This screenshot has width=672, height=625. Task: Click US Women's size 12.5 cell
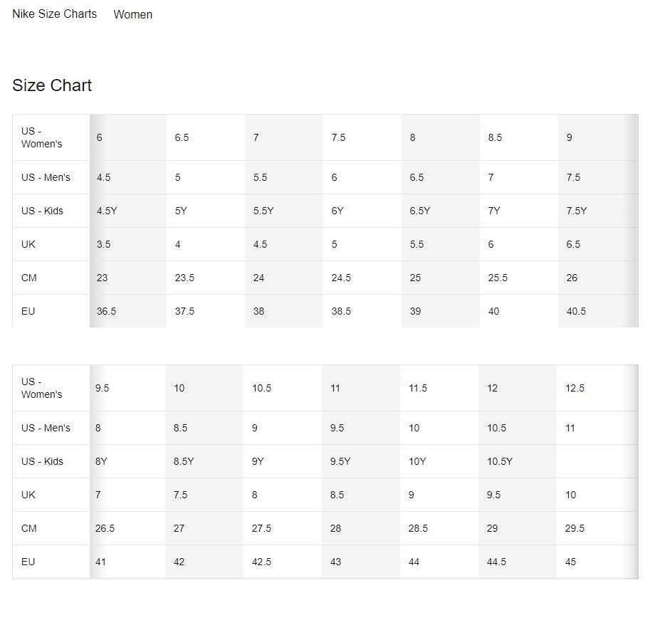pos(597,389)
